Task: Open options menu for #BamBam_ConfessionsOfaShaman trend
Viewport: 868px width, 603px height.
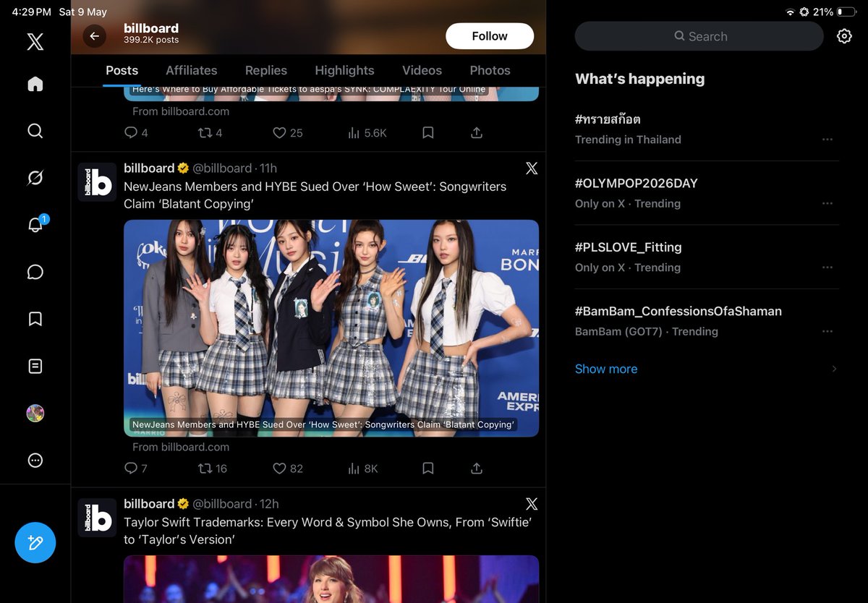Action: (x=827, y=332)
